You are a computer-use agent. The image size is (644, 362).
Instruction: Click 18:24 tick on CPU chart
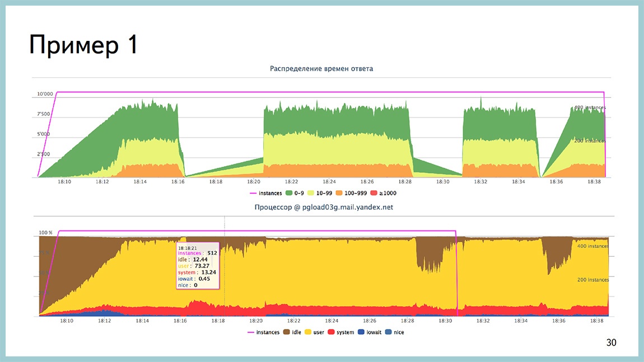coord(332,321)
